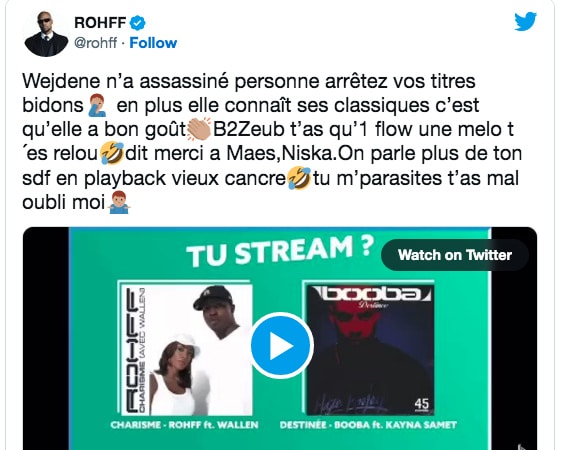The width and height of the screenshot is (562, 450).
Task: Select the Rohff Charisme album cover
Action: coord(185,348)
